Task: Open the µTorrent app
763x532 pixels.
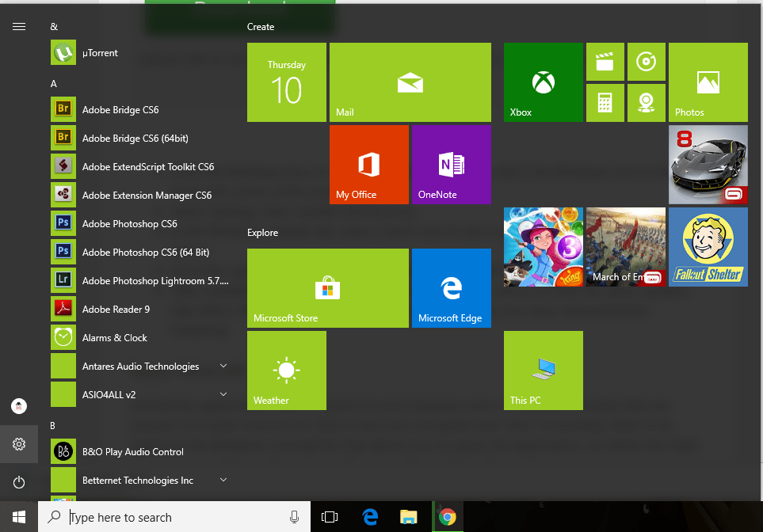Action: tap(141, 52)
